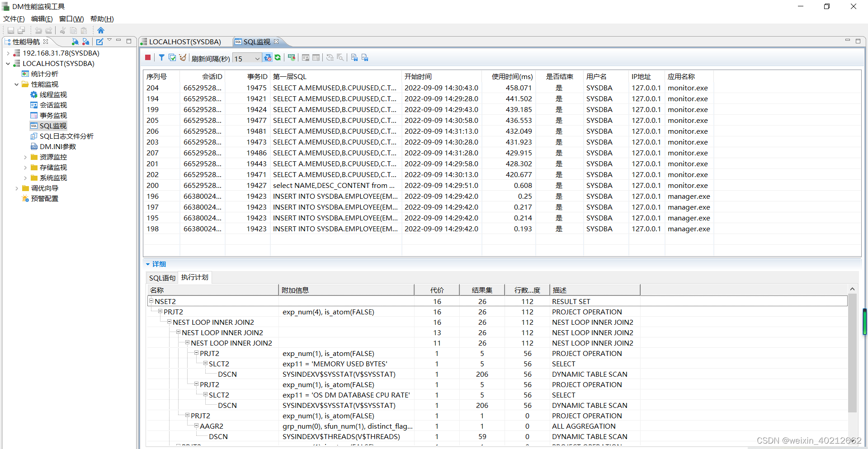Image resolution: width=868 pixels, height=449 pixels.
Task: Click the red stop monitoring icon
Action: point(148,57)
